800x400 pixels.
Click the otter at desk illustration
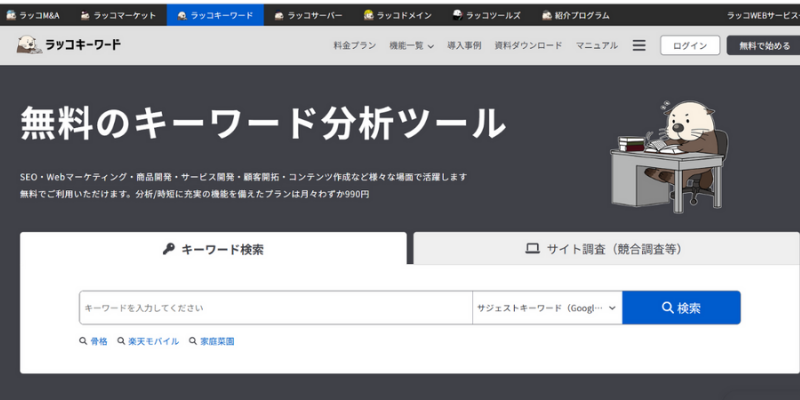(668, 157)
